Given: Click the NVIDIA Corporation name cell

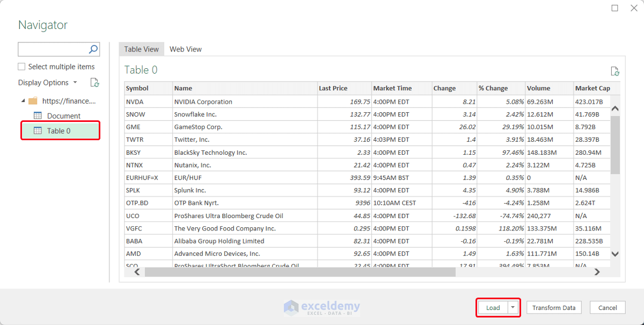Looking at the screenshot, I should pyautogui.click(x=245, y=102).
